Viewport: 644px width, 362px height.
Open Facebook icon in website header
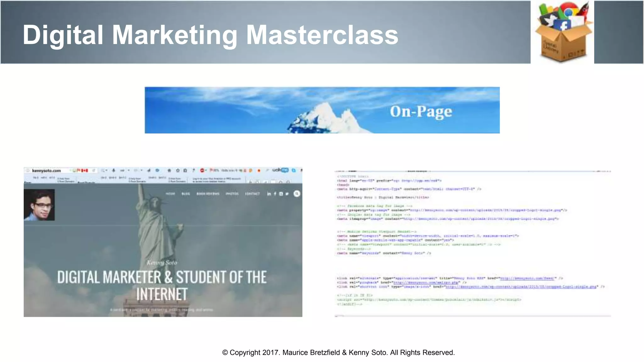point(275,194)
